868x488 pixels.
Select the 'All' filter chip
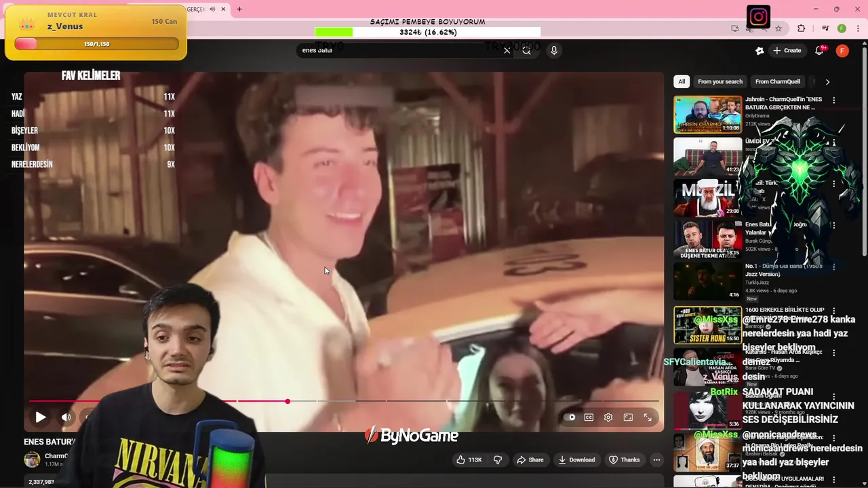click(x=682, y=81)
